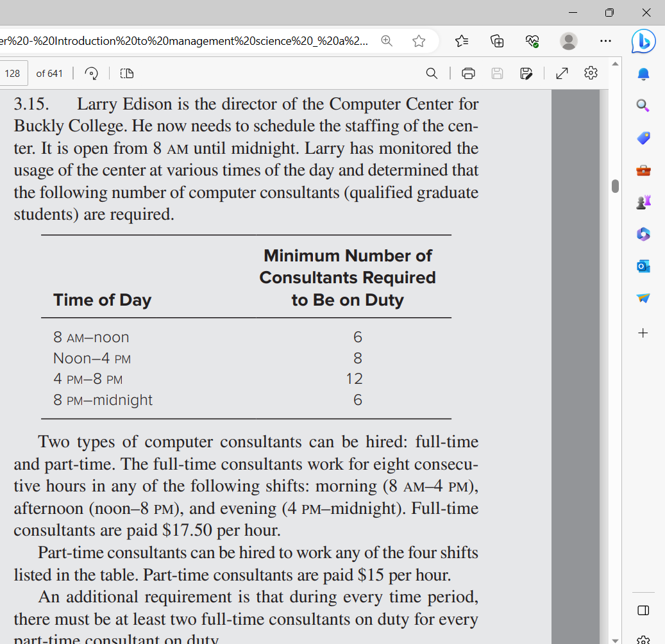Click the value 12 in the table
This screenshot has width=665, height=644.
[355, 379]
